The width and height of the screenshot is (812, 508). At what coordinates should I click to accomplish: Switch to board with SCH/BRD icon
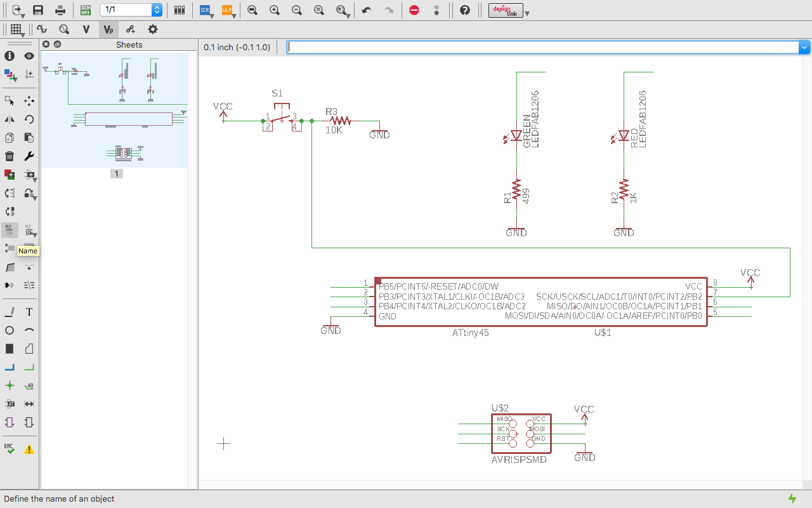tap(86, 10)
